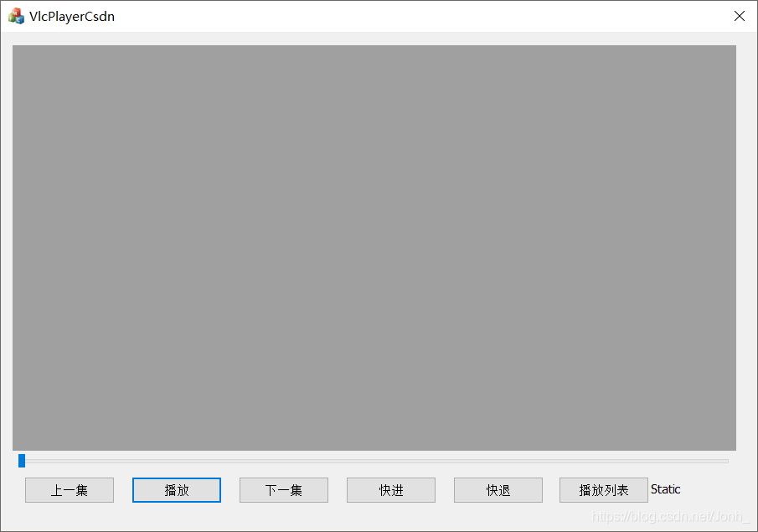Click the VlcPlayerCsdn window title text
The height and width of the screenshot is (532, 758).
coord(72,17)
